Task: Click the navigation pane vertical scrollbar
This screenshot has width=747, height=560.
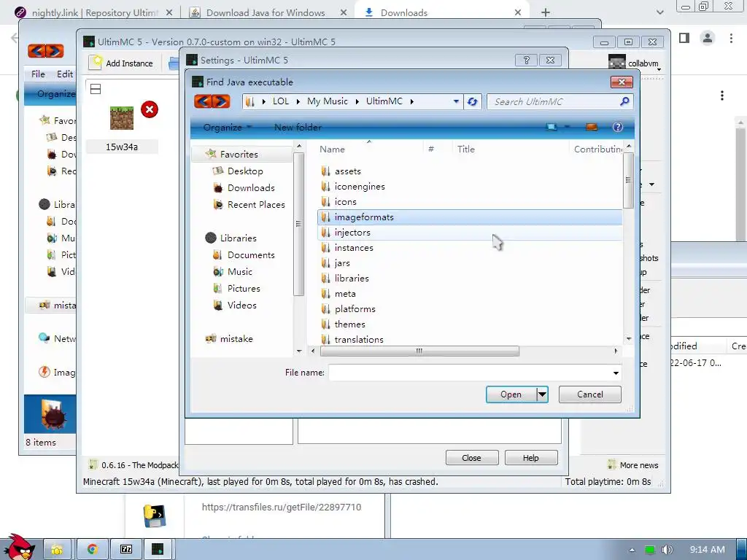Action: pyautogui.click(x=298, y=224)
